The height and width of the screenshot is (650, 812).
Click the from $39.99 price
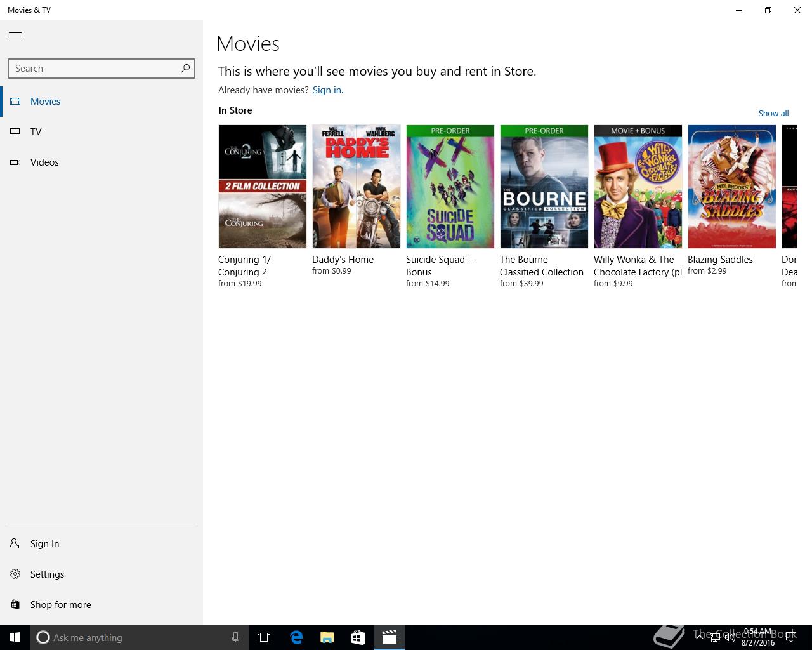(x=521, y=284)
